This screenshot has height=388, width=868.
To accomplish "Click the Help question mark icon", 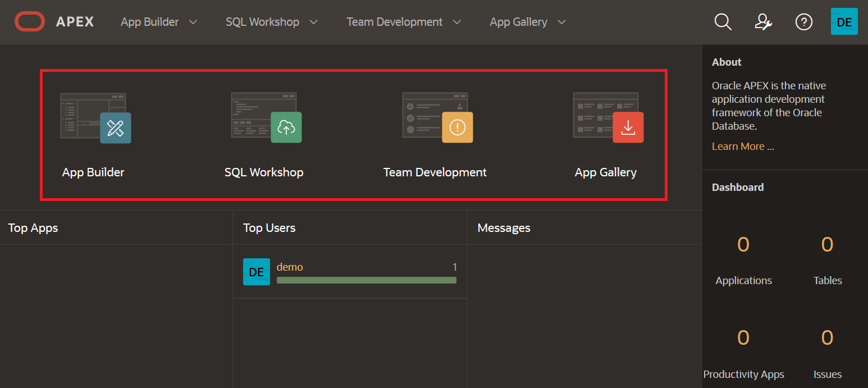I will tap(804, 22).
